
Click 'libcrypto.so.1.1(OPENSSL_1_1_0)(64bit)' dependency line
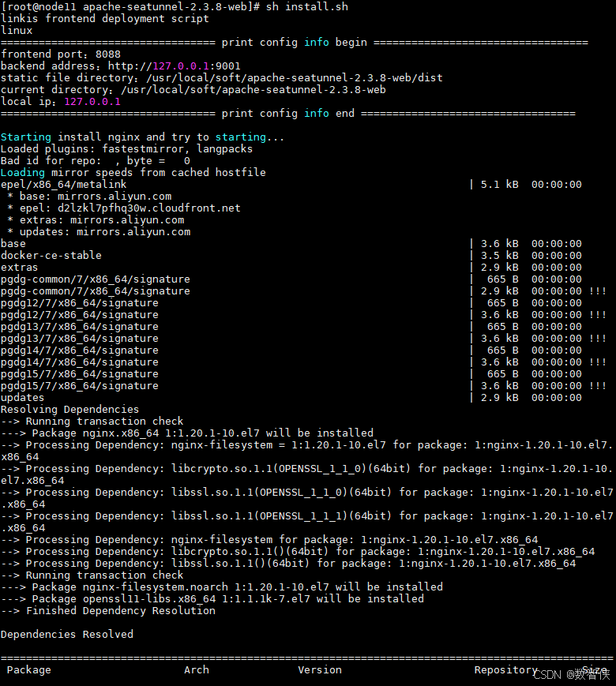point(306,474)
